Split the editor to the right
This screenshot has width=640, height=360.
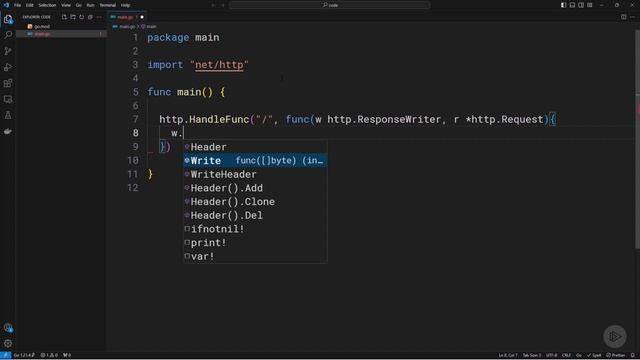click(624, 17)
